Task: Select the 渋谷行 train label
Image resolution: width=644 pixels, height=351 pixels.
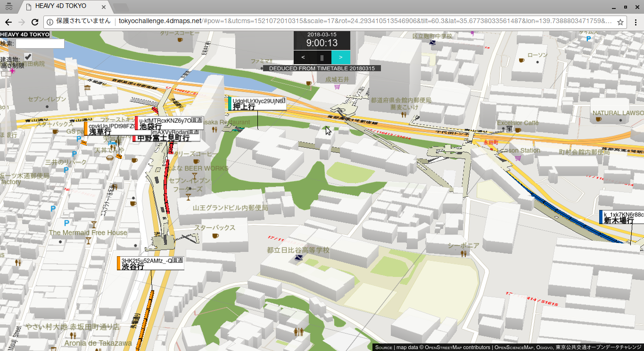Action: [x=150, y=263]
